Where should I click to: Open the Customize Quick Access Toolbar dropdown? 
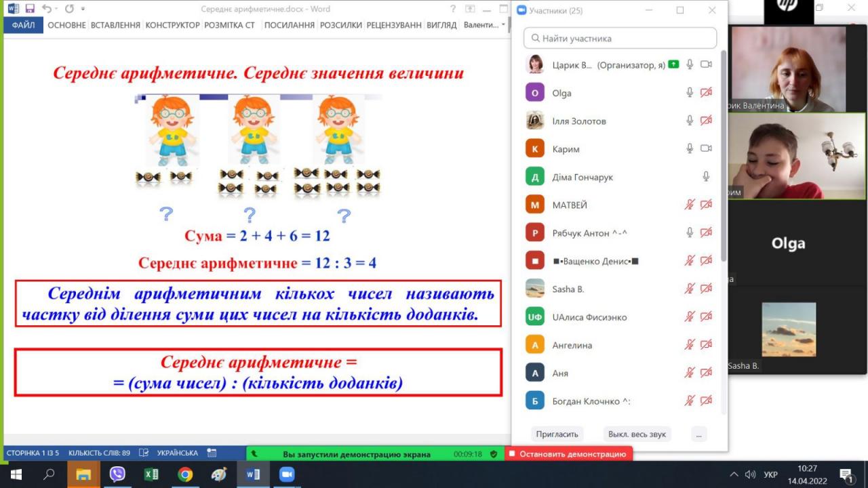[x=83, y=9]
